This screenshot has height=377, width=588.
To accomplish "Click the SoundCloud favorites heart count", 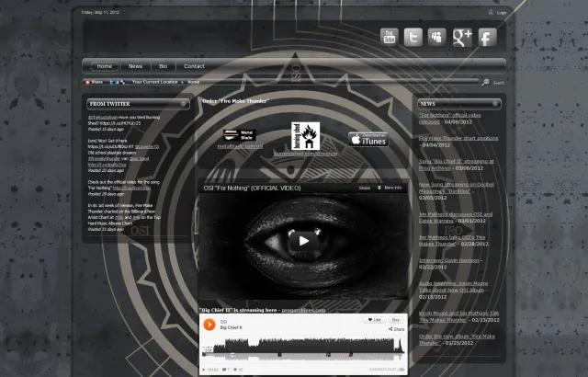I will [x=239, y=370].
